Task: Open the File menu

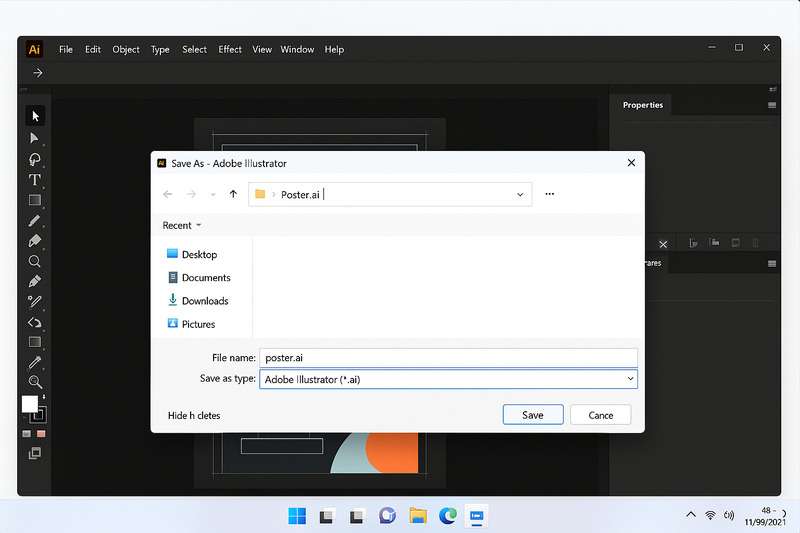Action: 66,49
